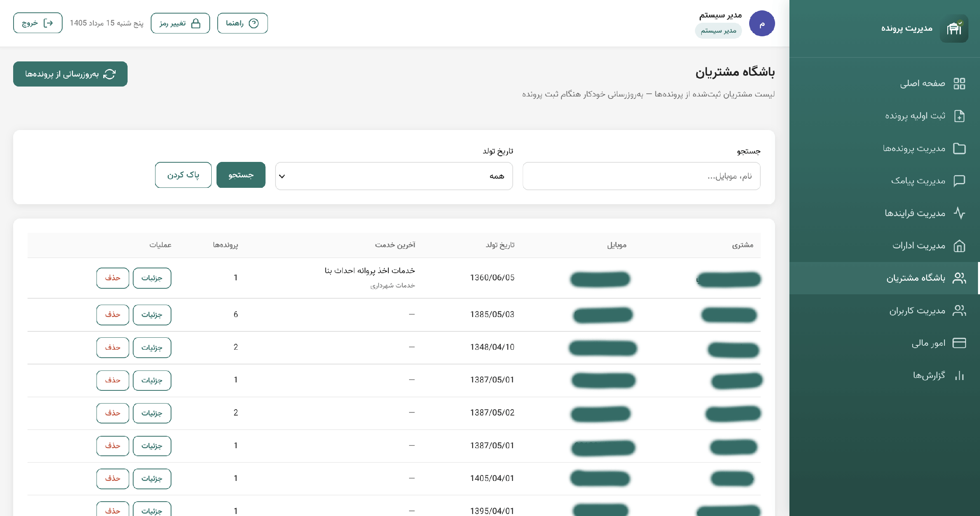Open صفحه اصلی dashboard grid icon
This screenshot has width=980, height=516.
pos(959,83)
